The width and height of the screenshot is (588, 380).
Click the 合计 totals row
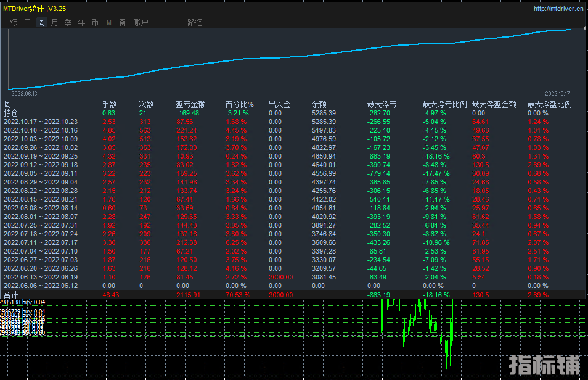click(11, 295)
